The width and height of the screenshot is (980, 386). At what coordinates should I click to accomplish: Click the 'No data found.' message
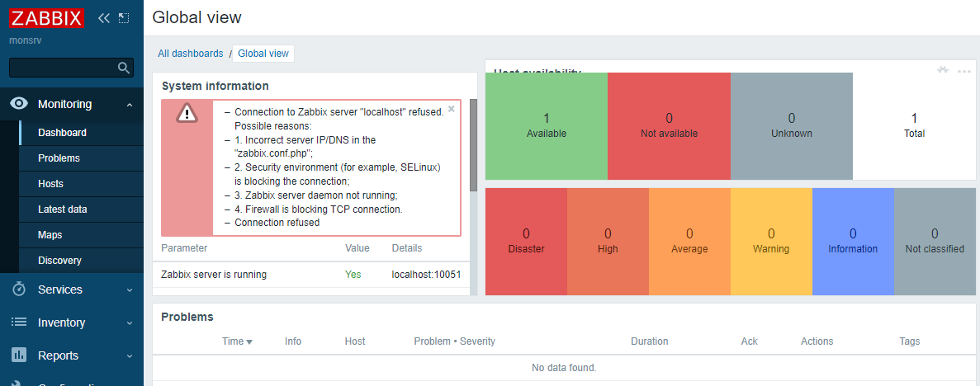564,368
